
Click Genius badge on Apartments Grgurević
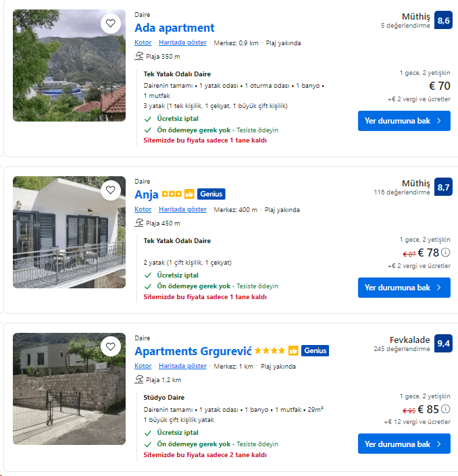(315, 350)
